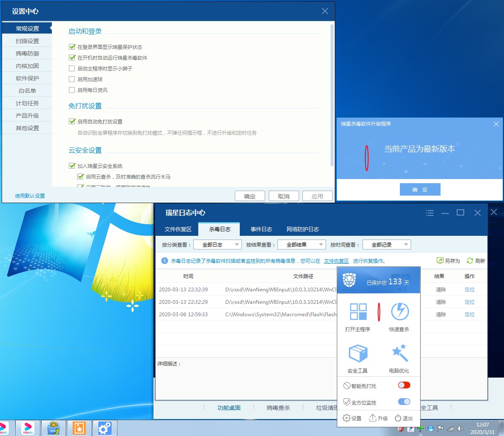Check the 启用加速球 option
The width and height of the screenshot is (504, 436).
[x=72, y=79]
